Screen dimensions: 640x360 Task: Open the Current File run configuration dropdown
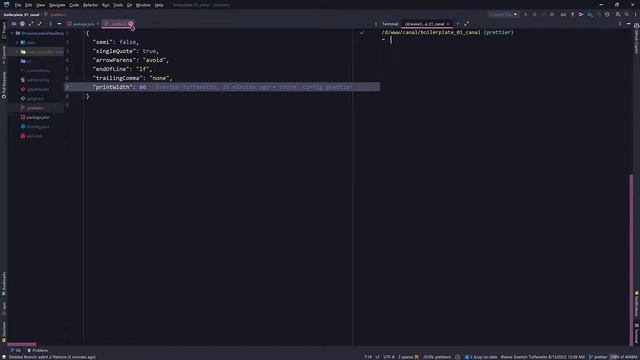click(503, 14)
